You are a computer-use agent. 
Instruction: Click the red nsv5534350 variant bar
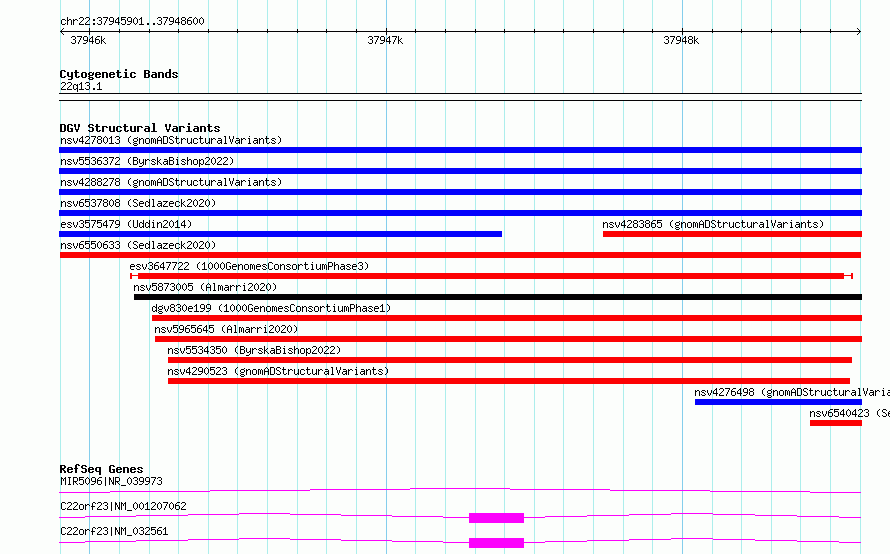(x=510, y=360)
